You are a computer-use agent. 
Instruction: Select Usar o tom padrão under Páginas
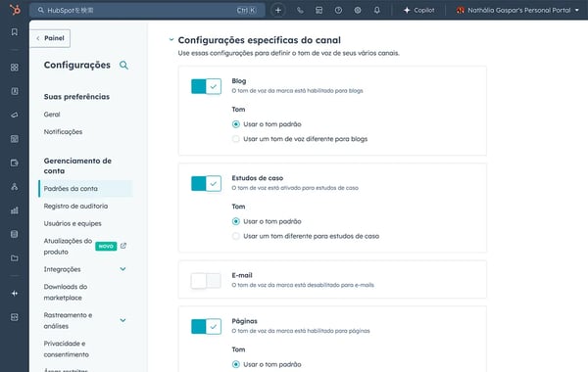click(x=236, y=364)
